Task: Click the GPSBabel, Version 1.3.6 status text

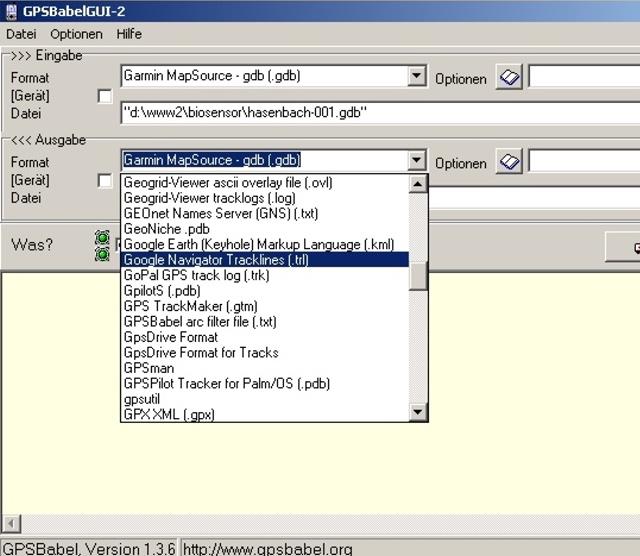Action: coord(89,549)
